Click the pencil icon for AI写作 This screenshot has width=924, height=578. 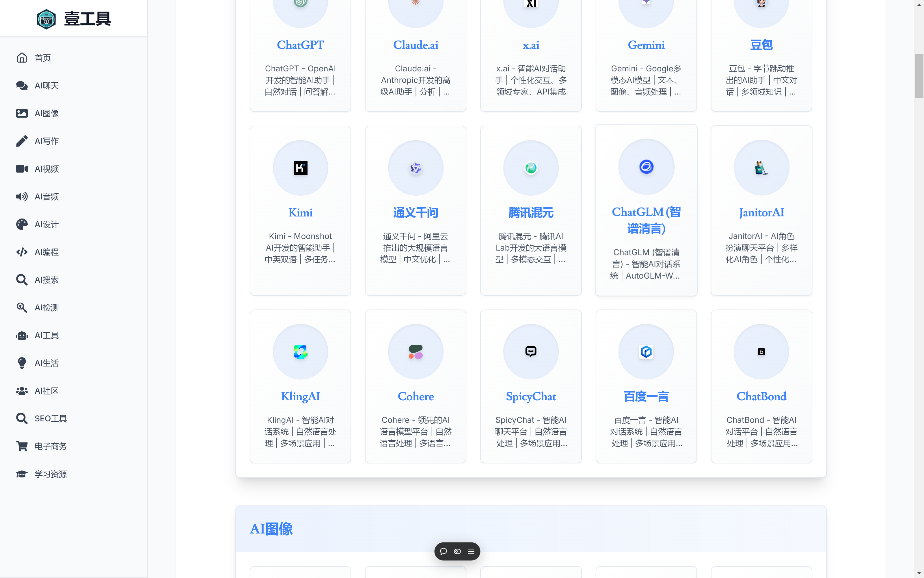pyautogui.click(x=22, y=141)
